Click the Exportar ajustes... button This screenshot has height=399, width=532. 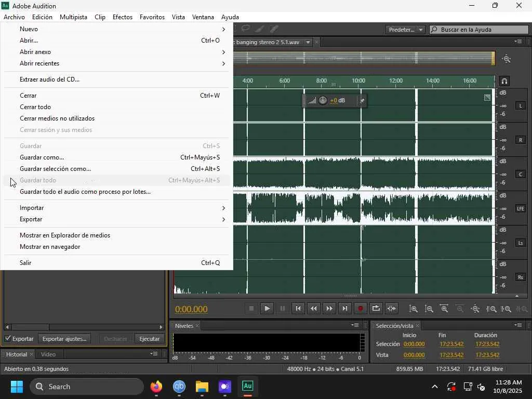pyautogui.click(x=64, y=339)
